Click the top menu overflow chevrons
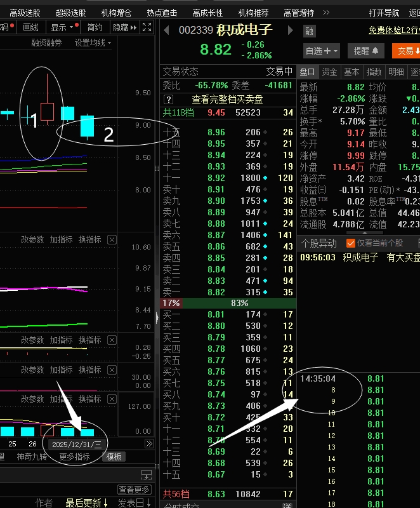 click(326, 13)
